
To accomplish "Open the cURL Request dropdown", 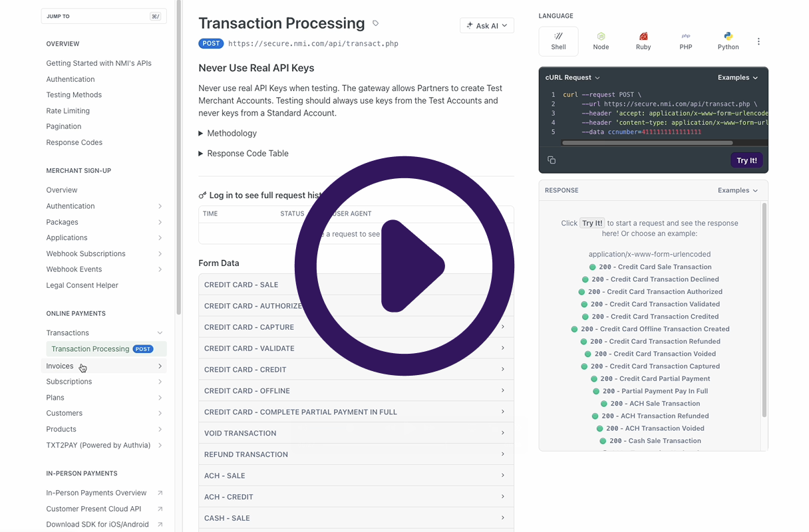I will pos(572,78).
